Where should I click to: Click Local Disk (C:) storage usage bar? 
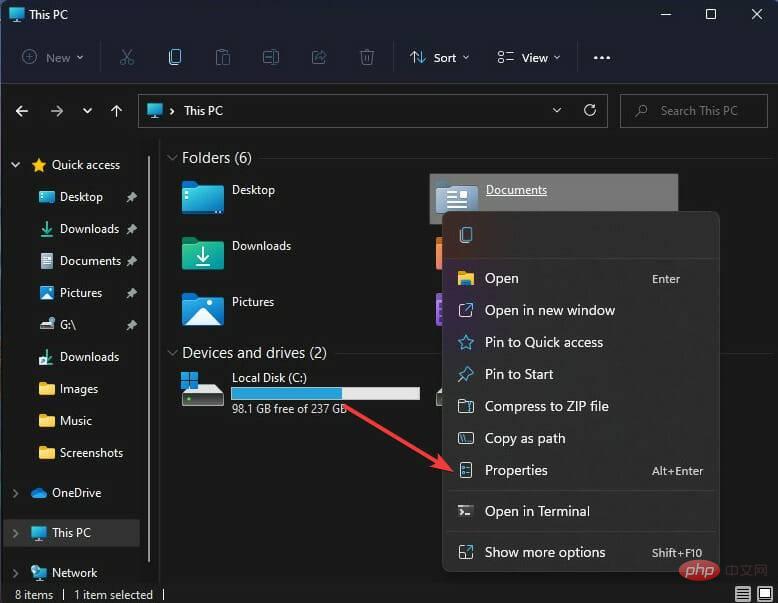pos(325,394)
